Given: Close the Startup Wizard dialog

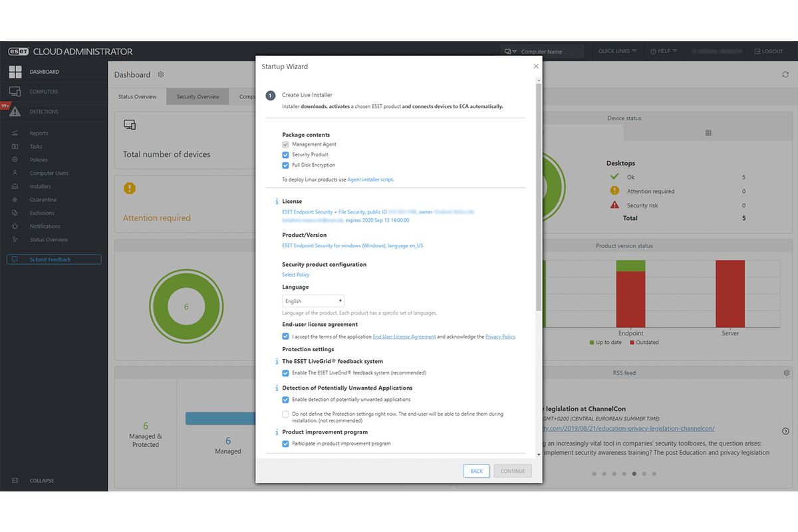Looking at the screenshot, I should tap(536, 66).
